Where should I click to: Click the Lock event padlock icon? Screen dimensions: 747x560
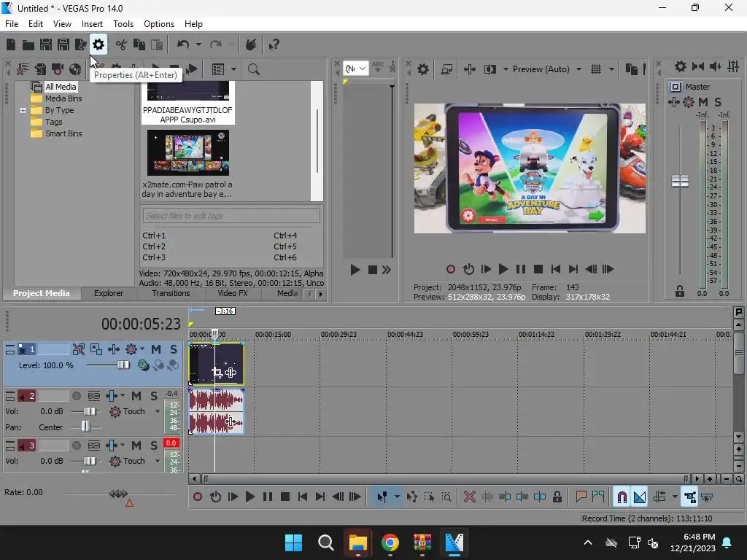pyautogui.click(x=557, y=497)
